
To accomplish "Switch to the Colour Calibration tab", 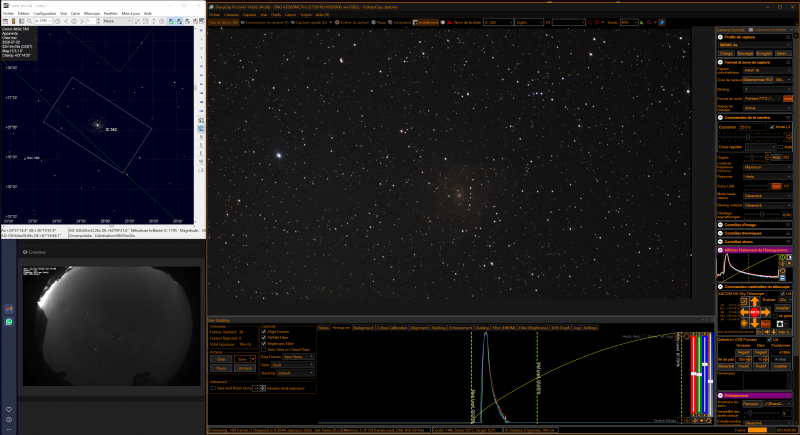I will point(392,328).
